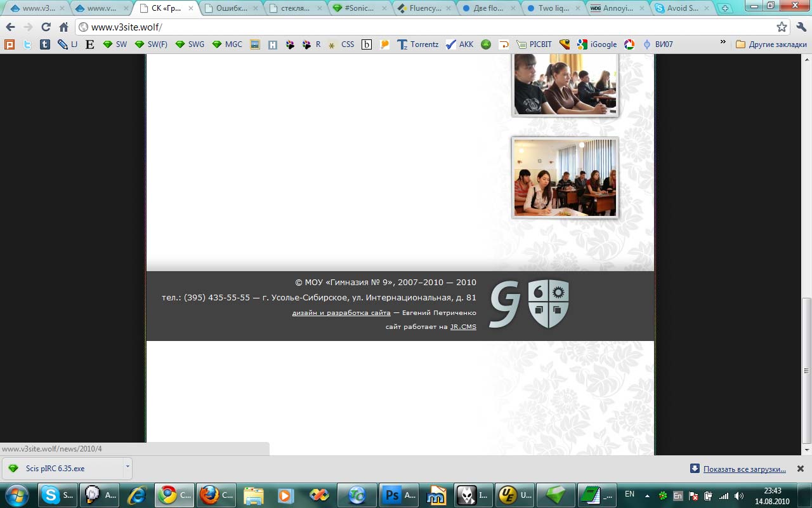812x508 pixels.
Task: Switch to the #Sonic browser tab
Action: coord(358,8)
